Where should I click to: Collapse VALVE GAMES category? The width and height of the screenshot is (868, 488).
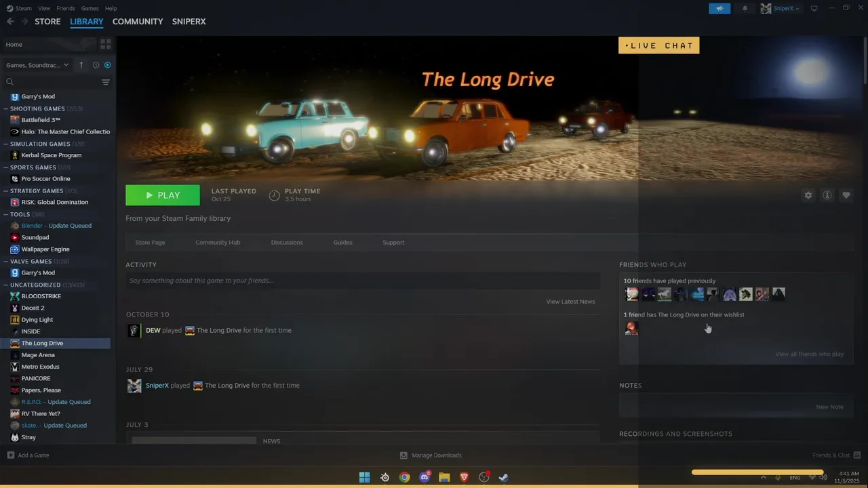[x=6, y=261]
